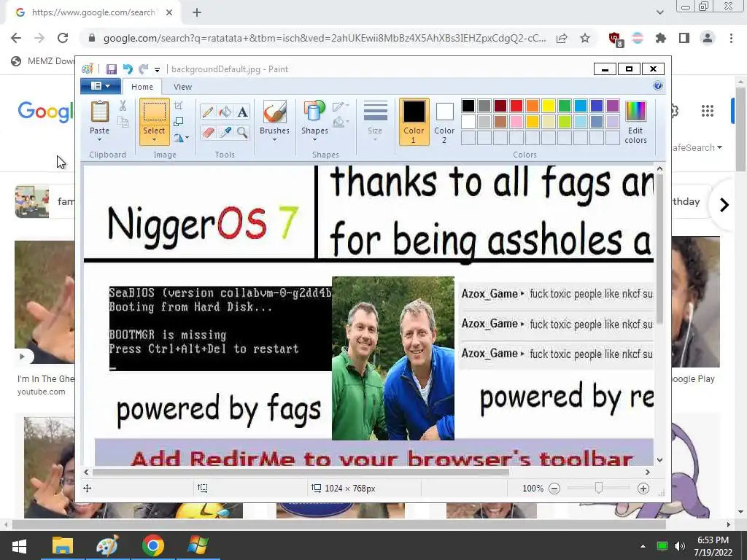Open the Shapes gallery button
The image size is (747, 560).
click(314, 112)
